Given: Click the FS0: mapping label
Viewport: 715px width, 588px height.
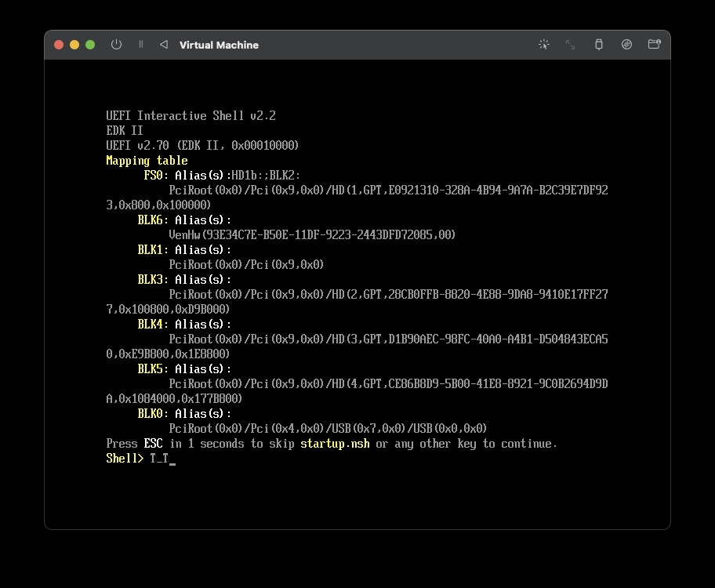Looking at the screenshot, I should tap(156, 176).
